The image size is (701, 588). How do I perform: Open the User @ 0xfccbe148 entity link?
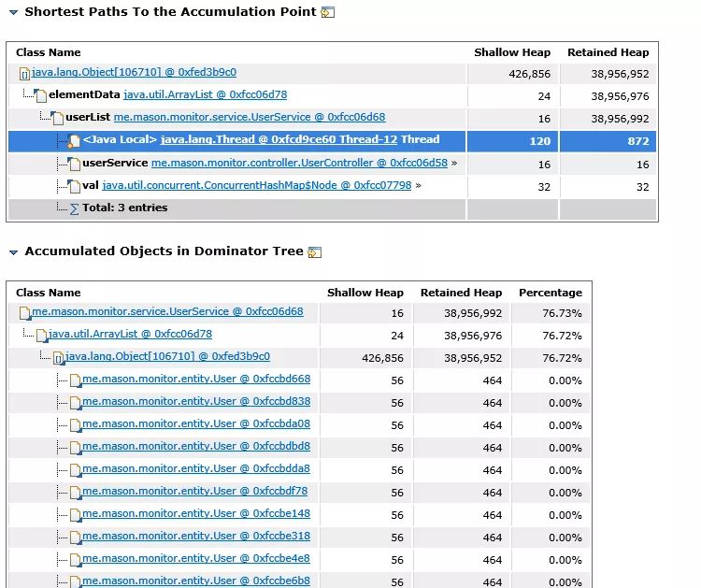(196, 513)
